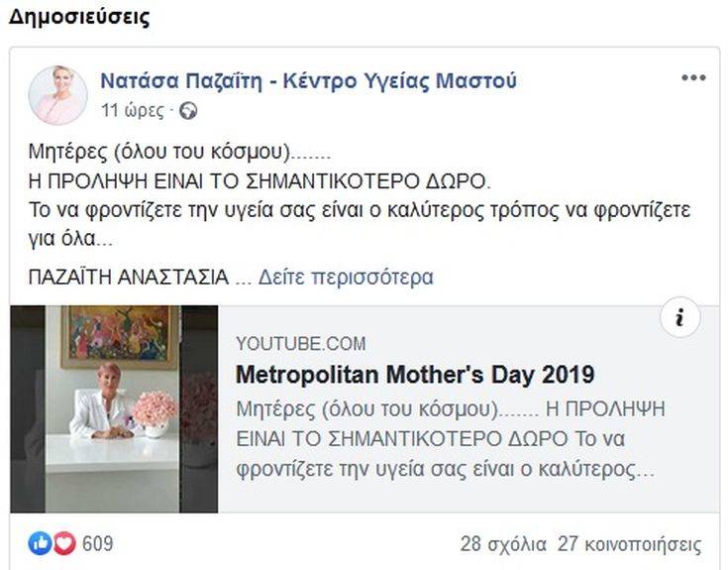Click the 'Metropolitan Mother's Day 2019' title
Screen dimensions: 728x570
pyautogui.click(x=415, y=375)
